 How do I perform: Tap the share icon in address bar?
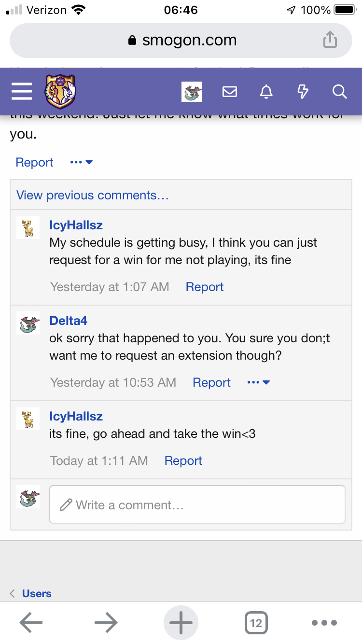pos(330,40)
